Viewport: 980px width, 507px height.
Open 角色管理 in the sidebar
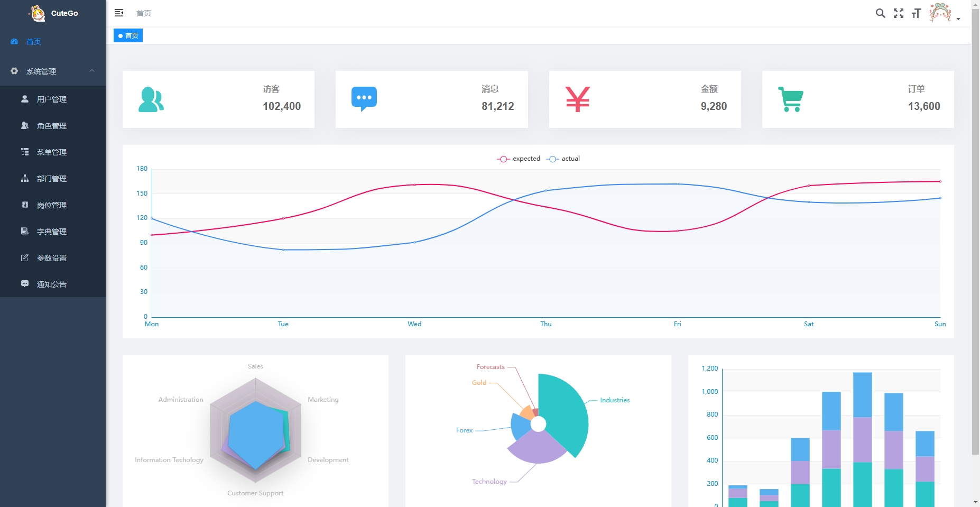point(53,125)
